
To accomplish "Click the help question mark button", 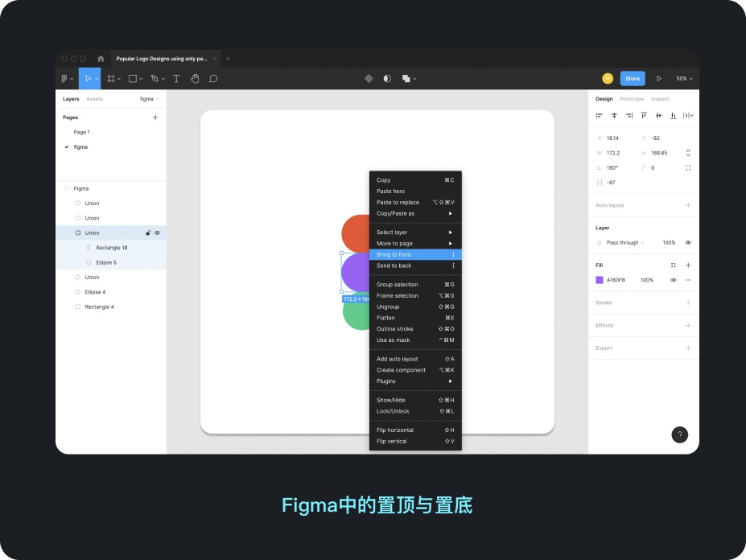I will tap(679, 434).
